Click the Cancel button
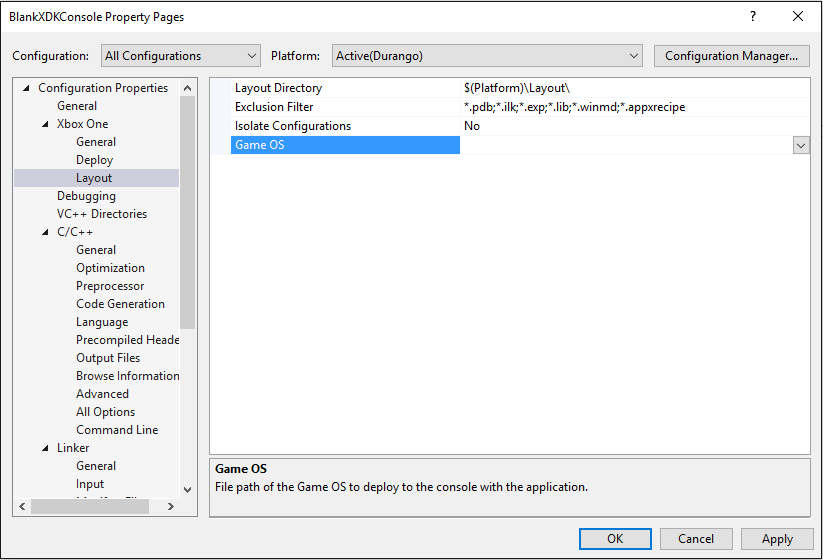This screenshot has width=823, height=560. 696,539
